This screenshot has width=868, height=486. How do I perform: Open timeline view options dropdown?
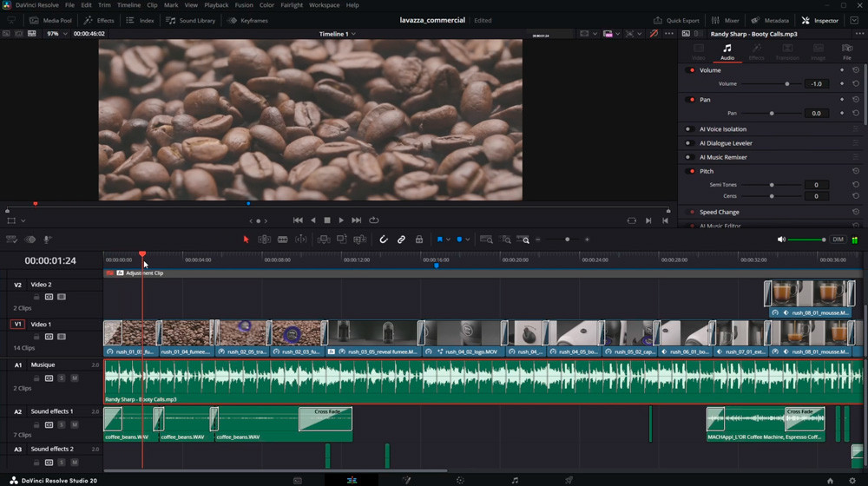11,240
